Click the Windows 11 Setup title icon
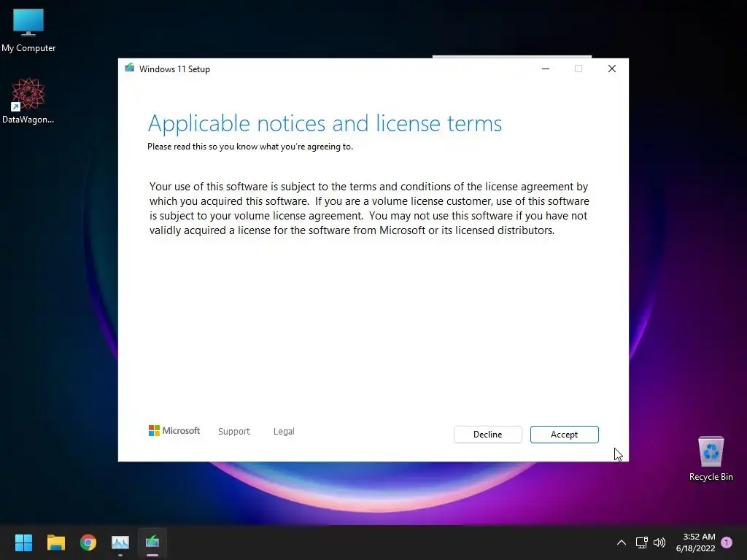The height and width of the screenshot is (560, 747). [130, 68]
